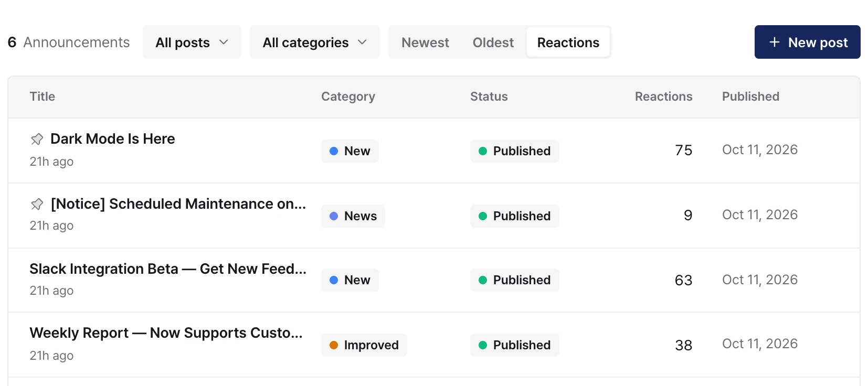Click the Published column header

point(750,97)
